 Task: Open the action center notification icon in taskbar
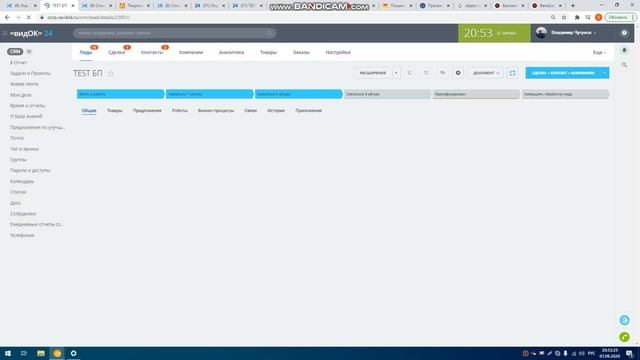tap(629, 353)
